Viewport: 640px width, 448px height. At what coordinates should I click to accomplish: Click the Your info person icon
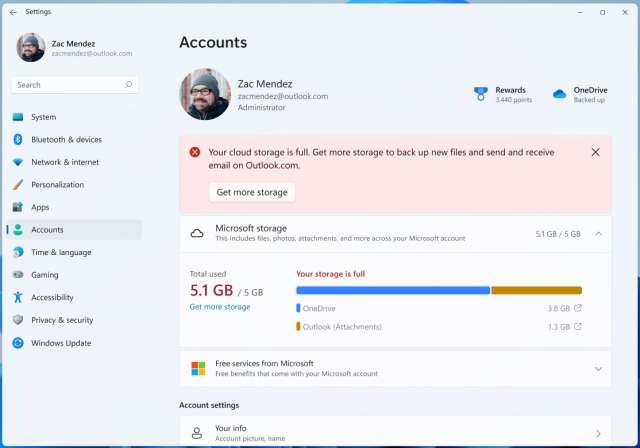pos(197,433)
